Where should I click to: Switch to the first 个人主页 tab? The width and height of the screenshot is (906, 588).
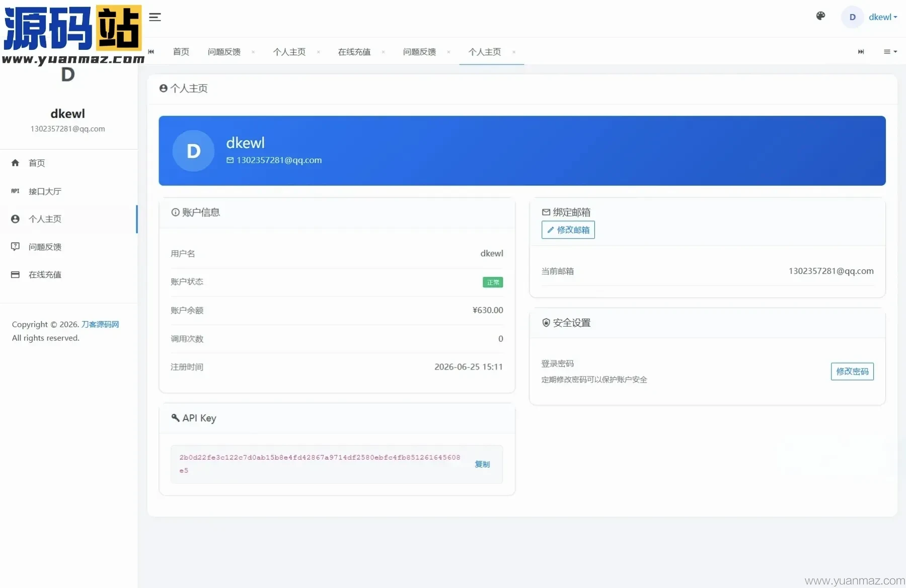coord(289,51)
